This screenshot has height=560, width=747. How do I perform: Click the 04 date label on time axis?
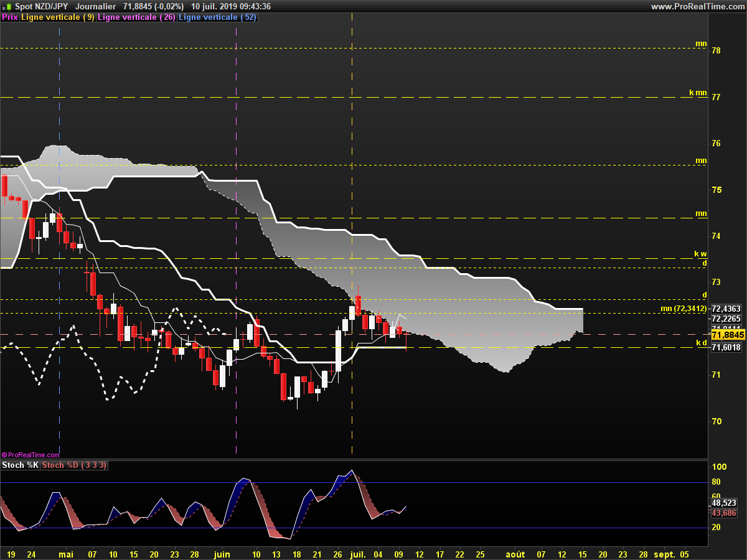[378, 554]
